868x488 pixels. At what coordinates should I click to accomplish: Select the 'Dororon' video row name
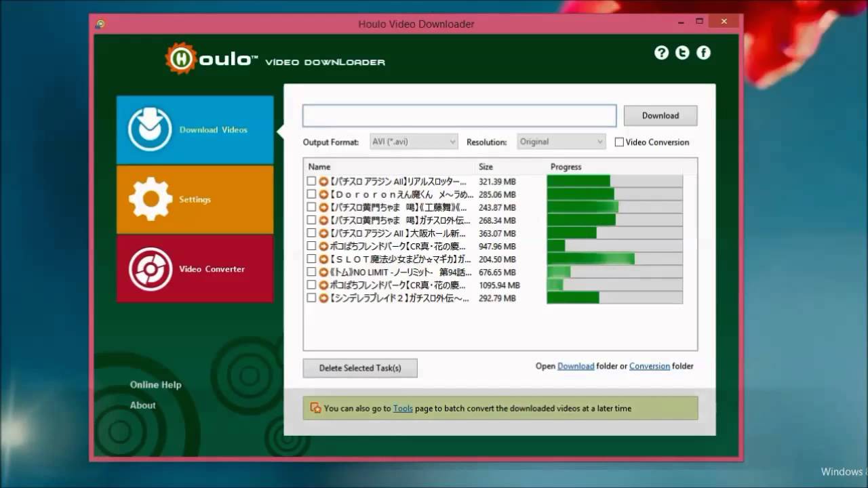(401, 195)
